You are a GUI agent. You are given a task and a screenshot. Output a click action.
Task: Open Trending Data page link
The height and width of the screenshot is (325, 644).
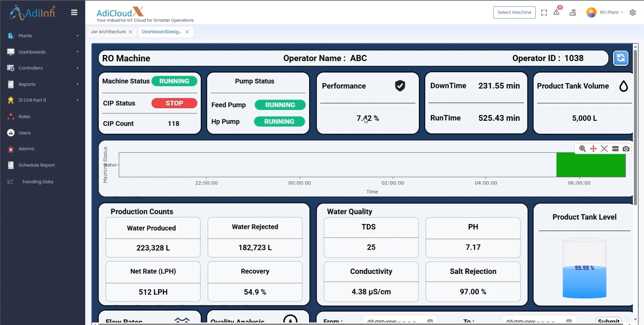tap(37, 182)
